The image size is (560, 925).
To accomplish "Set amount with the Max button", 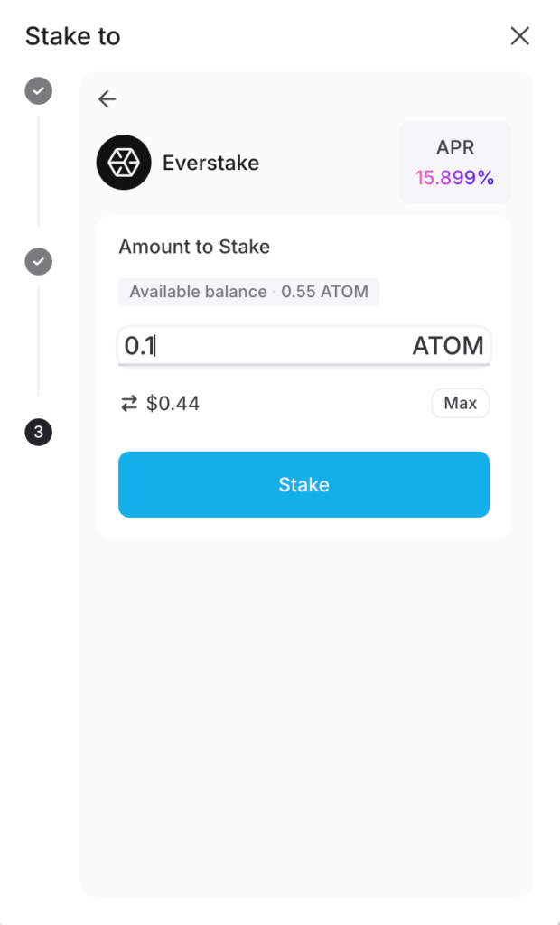I will 460,404.
